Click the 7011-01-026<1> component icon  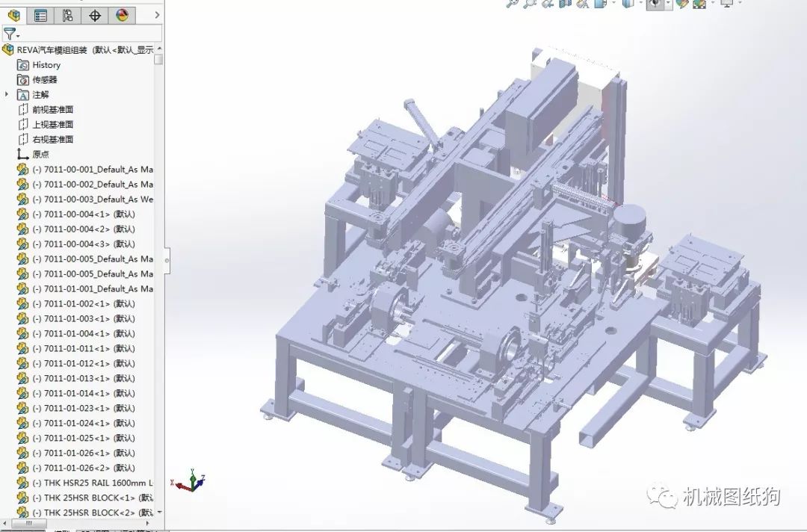pos(22,453)
